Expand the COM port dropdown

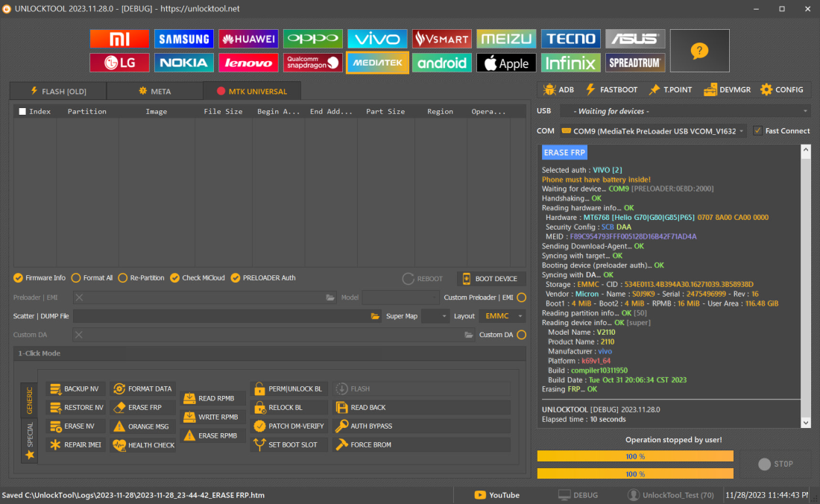click(x=653, y=131)
